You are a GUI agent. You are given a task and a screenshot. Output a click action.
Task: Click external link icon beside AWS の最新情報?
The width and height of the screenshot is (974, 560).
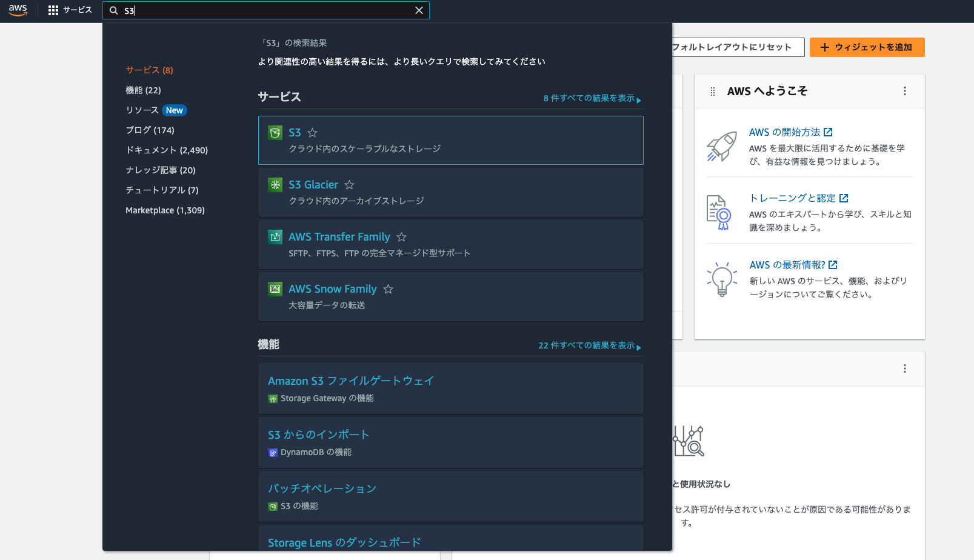pos(833,265)
